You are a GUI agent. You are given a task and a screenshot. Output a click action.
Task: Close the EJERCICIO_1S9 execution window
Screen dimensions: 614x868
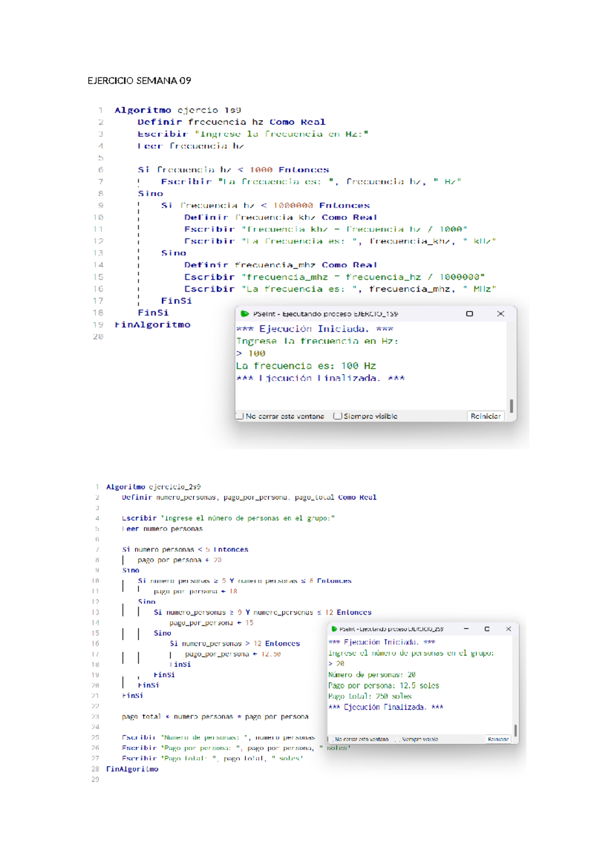click(500, 314)
